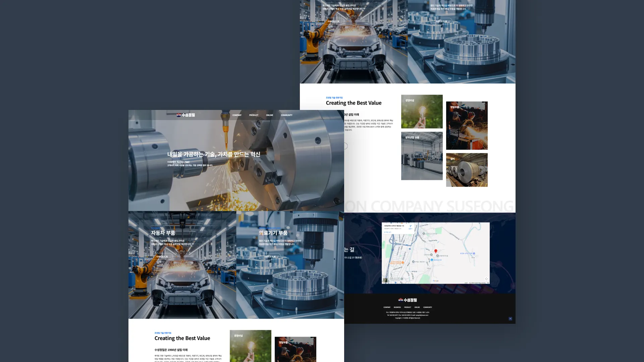Screen dimensions: 644x362
Task: Open the COMPANY menu in header
Action: pyautogui.click(x=237, y=115)
